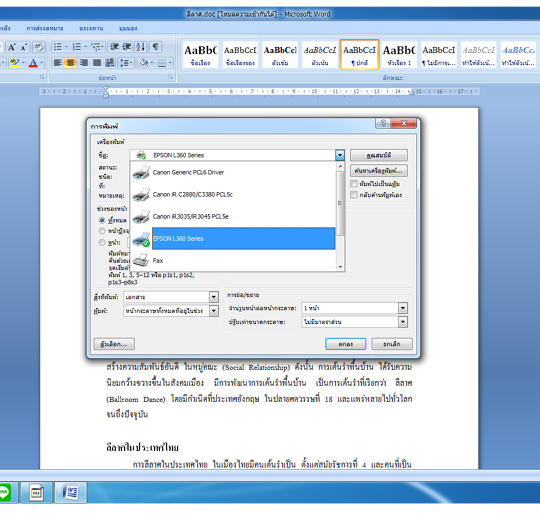The width and height of the screenshot is (540, 525).
Task: Click the Shrink Font icon
Action: tap(24, 47)
